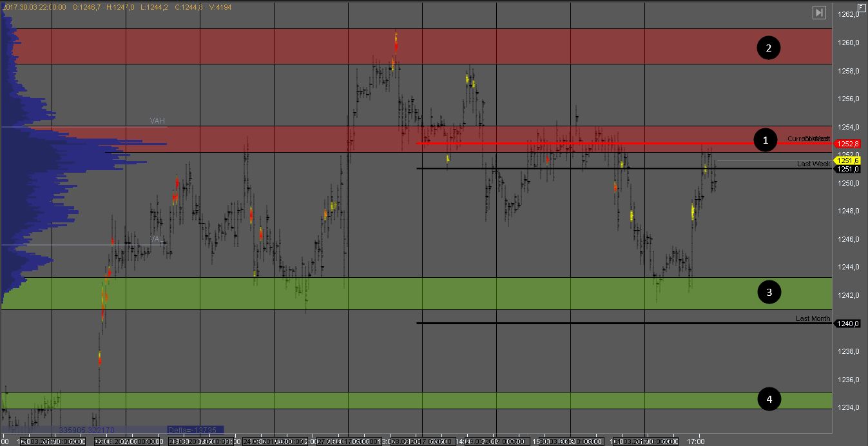Click the 1260,0 label on price axis

coord(847,43)
